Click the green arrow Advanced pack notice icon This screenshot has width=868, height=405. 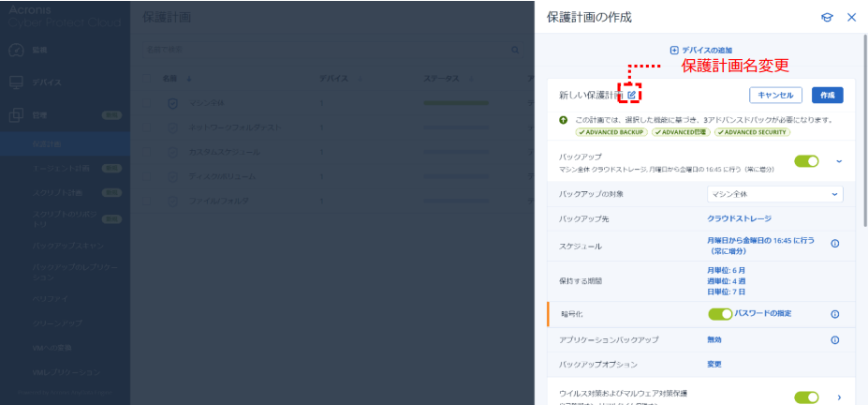(563, 120)
